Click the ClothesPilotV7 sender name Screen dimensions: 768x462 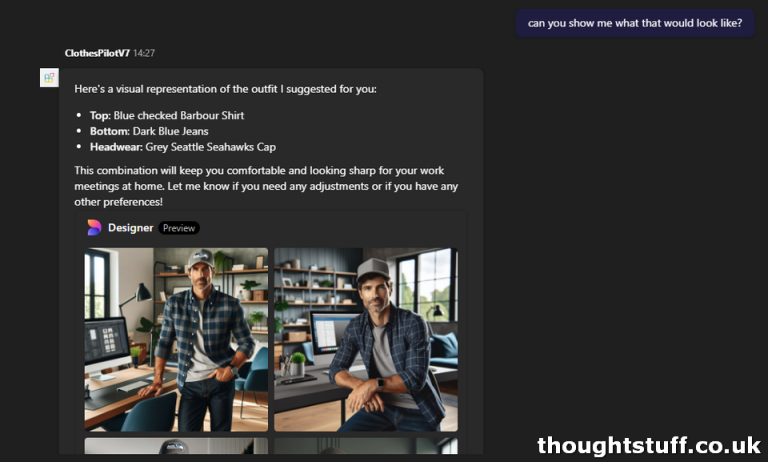click(97, 53)
